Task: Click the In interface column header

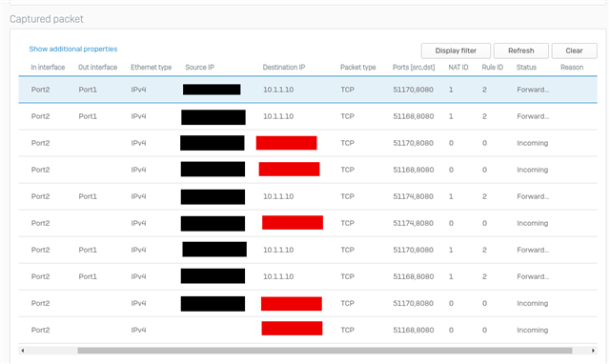Action: tap(48, 68)
